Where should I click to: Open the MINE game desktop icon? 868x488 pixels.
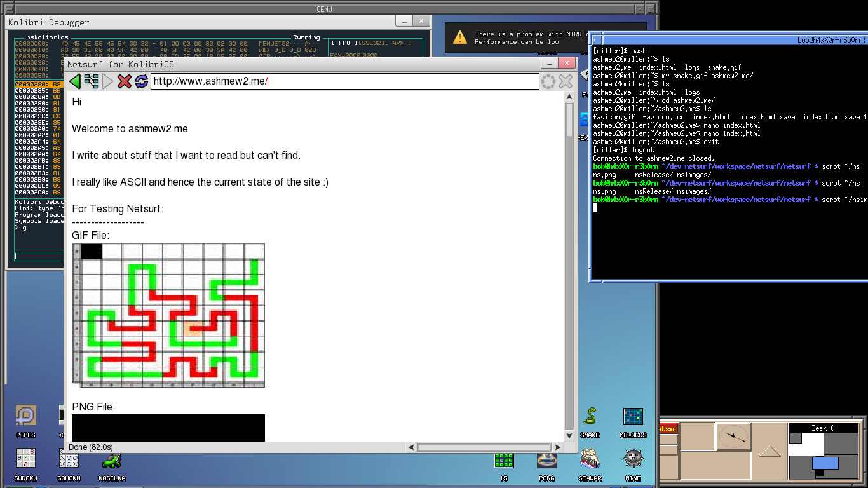click(633, 464)
